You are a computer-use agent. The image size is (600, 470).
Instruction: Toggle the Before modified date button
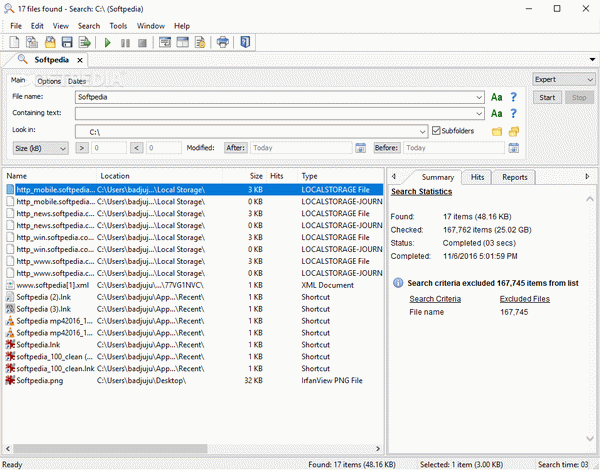(x=387, y=148)
